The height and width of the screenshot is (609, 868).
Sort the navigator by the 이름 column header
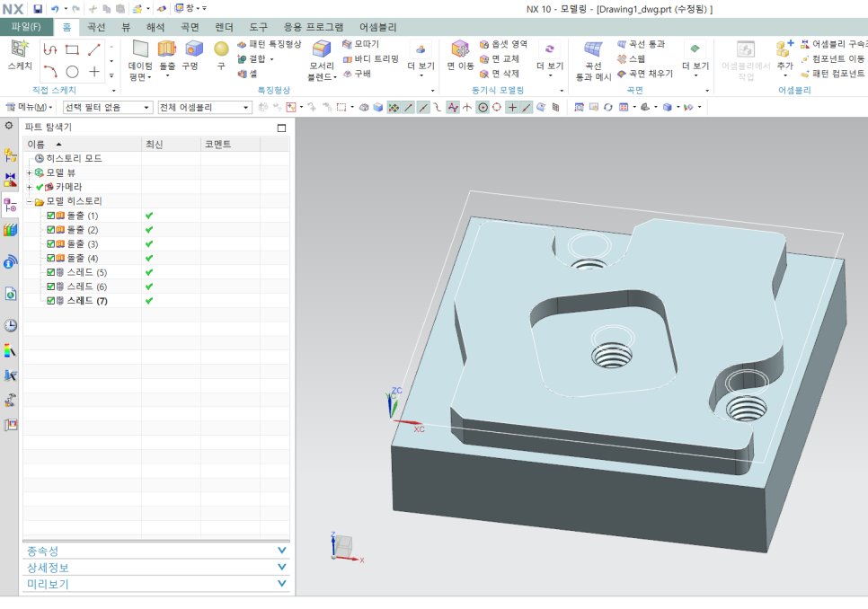tap(83, 145)
